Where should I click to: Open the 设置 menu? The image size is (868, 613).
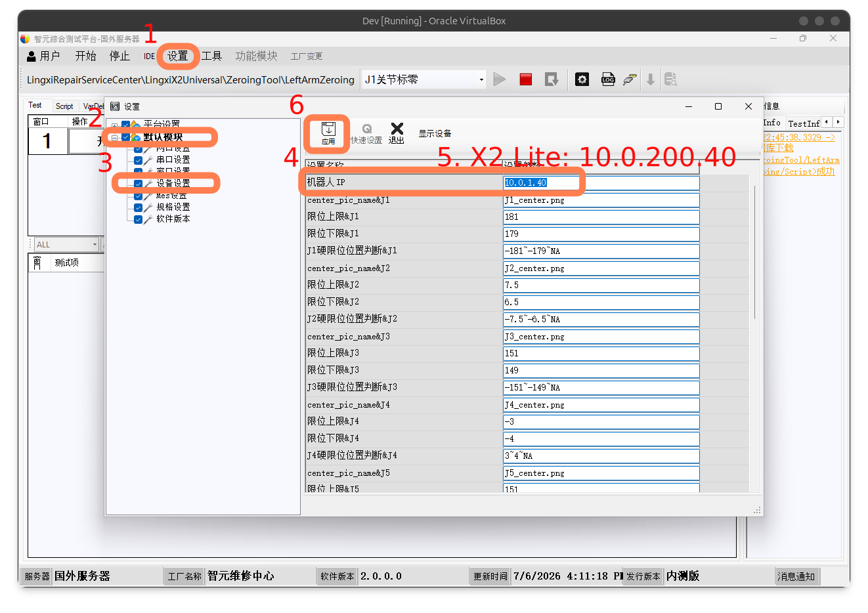(x=177, y=56)
